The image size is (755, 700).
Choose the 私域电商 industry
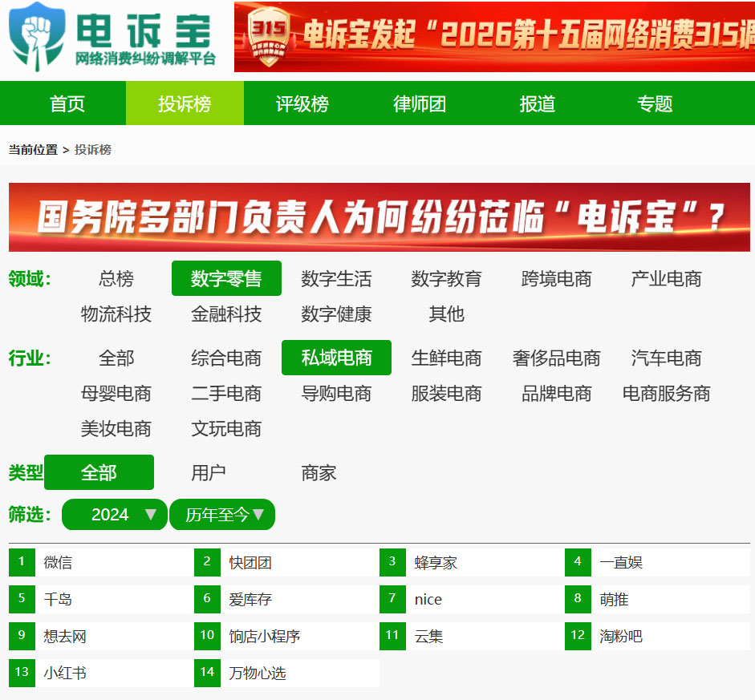[336, 358]
